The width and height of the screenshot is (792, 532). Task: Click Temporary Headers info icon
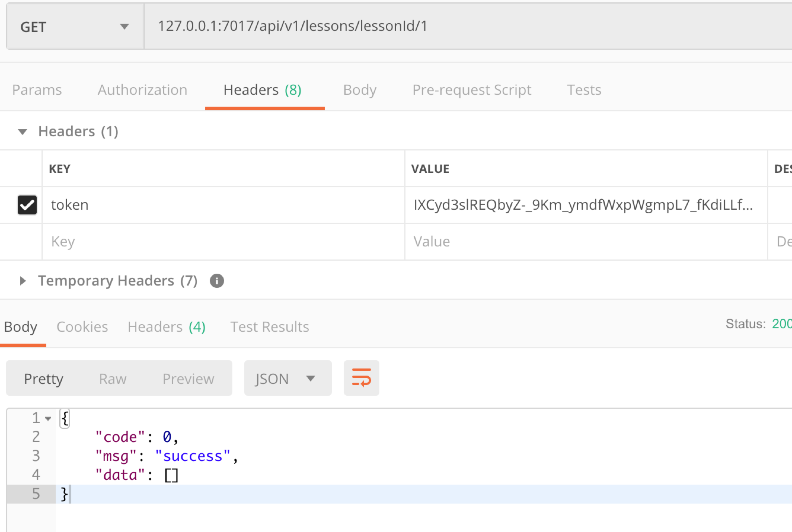pos(217,281)
